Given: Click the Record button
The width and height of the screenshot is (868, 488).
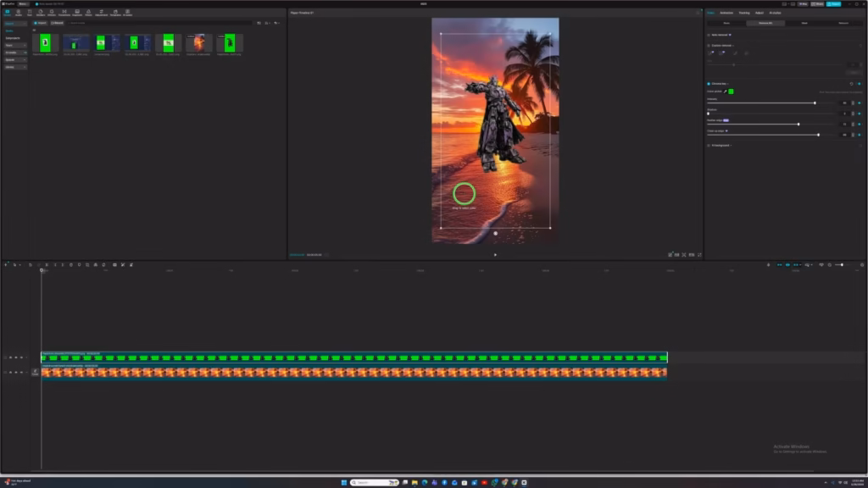Looking at the screenshot, I should click(x=57, y=23).
